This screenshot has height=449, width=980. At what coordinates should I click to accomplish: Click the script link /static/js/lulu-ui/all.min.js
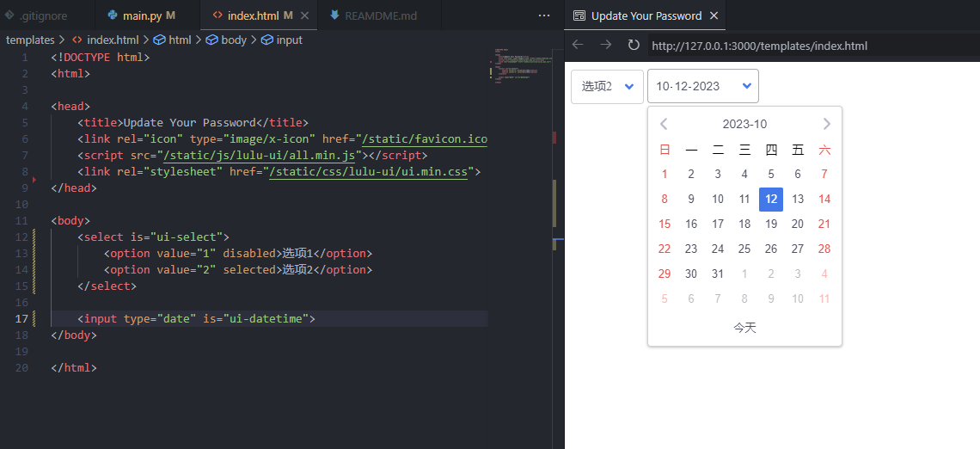click(x=259, y=155)
